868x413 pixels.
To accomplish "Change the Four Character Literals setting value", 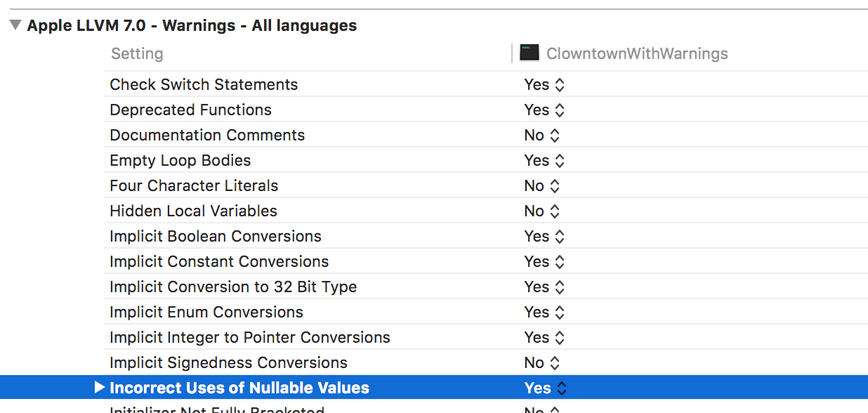I will point(541,186).
